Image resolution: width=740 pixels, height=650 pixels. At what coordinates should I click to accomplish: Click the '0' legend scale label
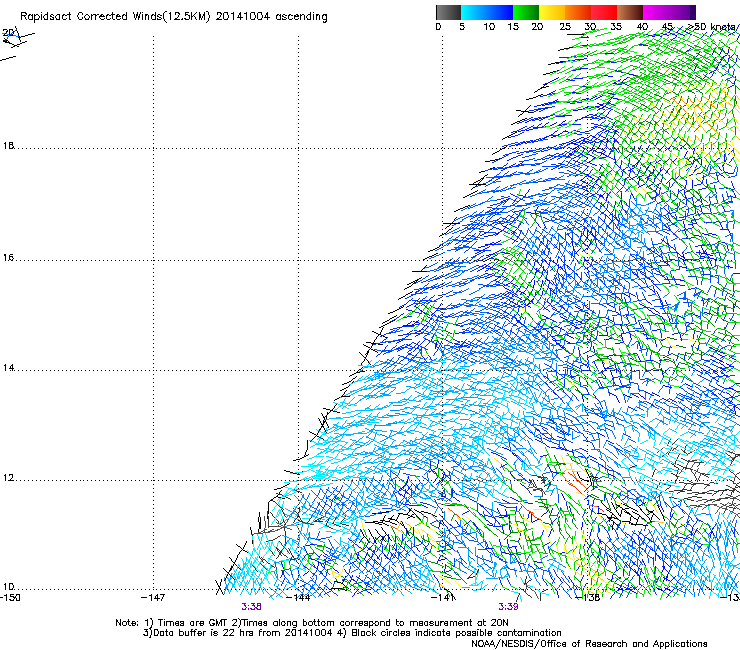tap(438, 27)
